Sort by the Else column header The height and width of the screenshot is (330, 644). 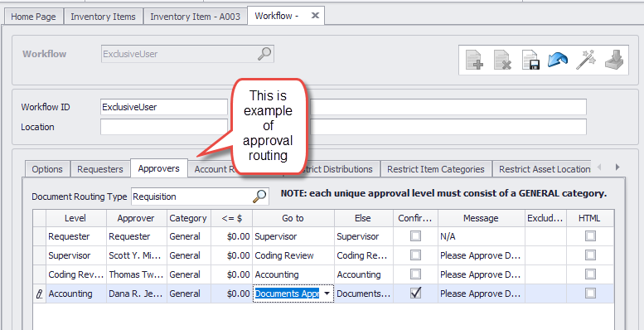(x=364, y=218)
